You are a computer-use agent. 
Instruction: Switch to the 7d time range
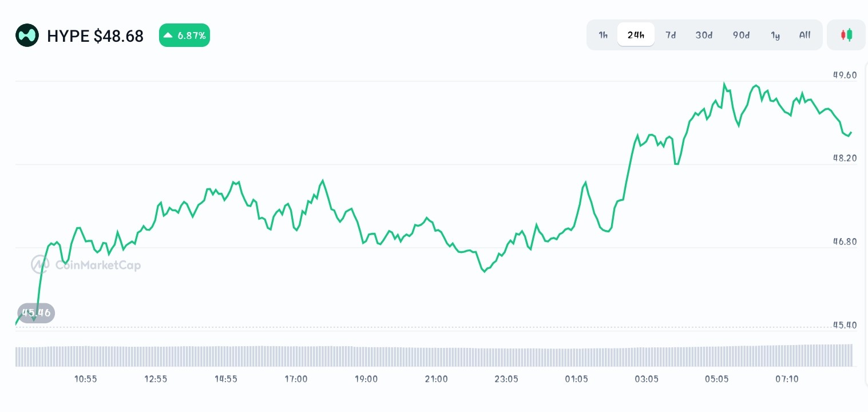click(x=671, y=35)
